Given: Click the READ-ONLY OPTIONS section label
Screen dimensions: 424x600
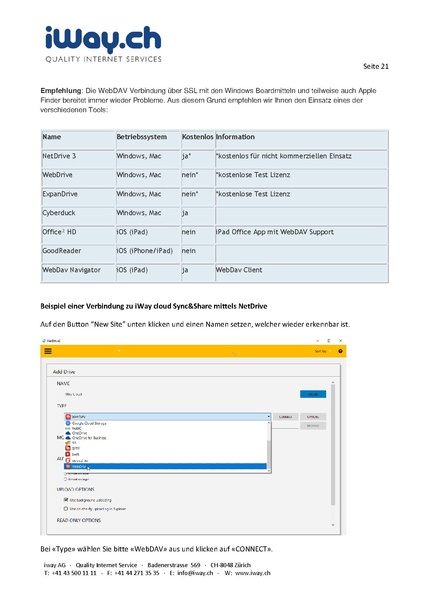Looking at the screenshot, I should point(79,520).
